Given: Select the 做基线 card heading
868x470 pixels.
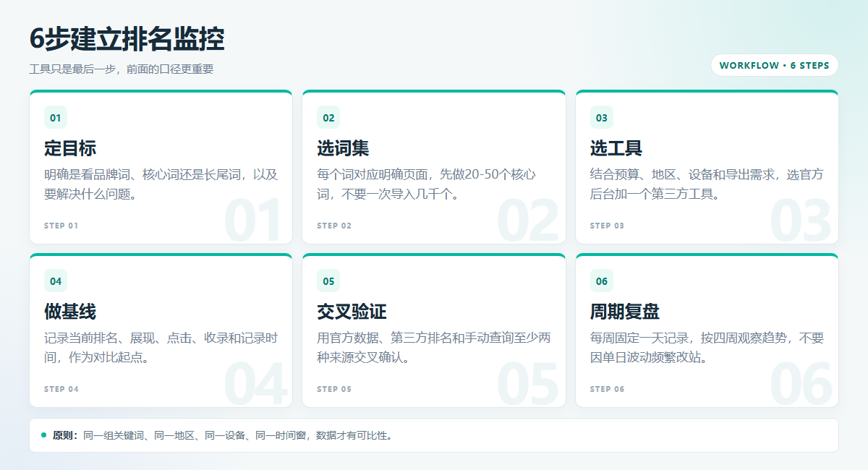Looking at the screenshot, I should click(70, 312).
